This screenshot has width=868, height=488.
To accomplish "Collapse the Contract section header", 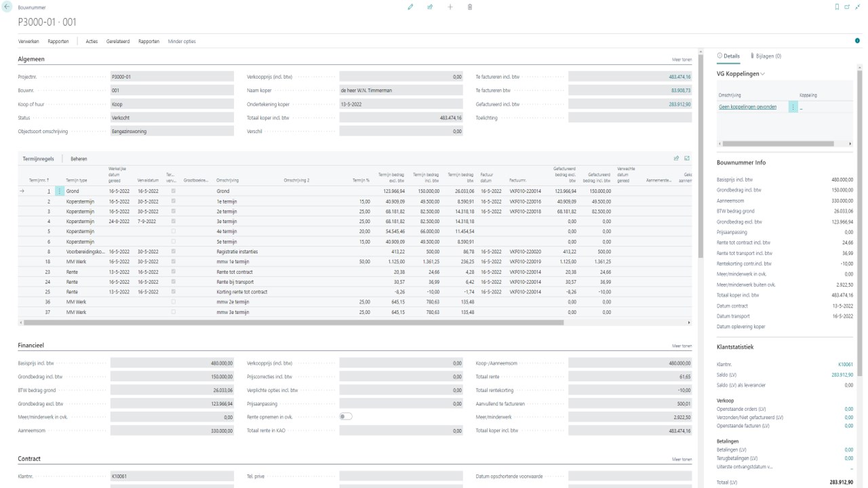I will pos(30,458).
